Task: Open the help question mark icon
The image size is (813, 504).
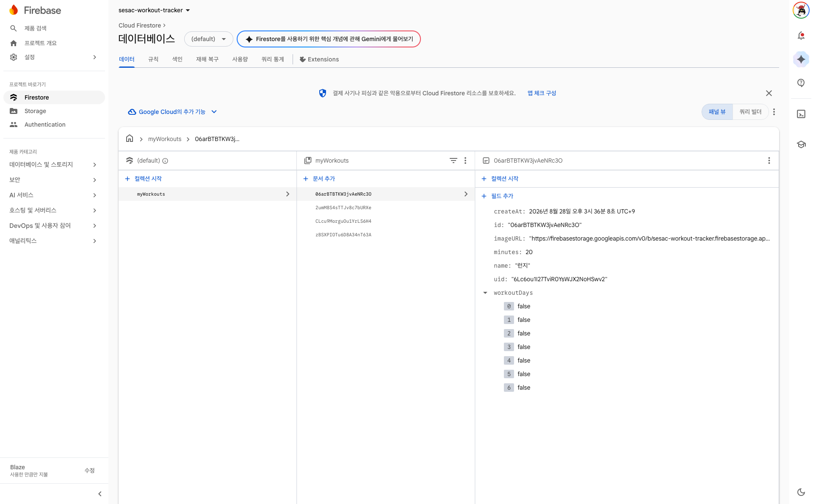Action: [x=801, y=83]
